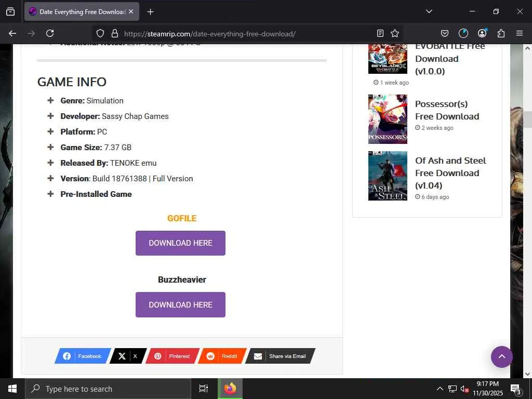Save page to Pocket icon
Viewport: 532px width, 399px height.
[445, 33]
